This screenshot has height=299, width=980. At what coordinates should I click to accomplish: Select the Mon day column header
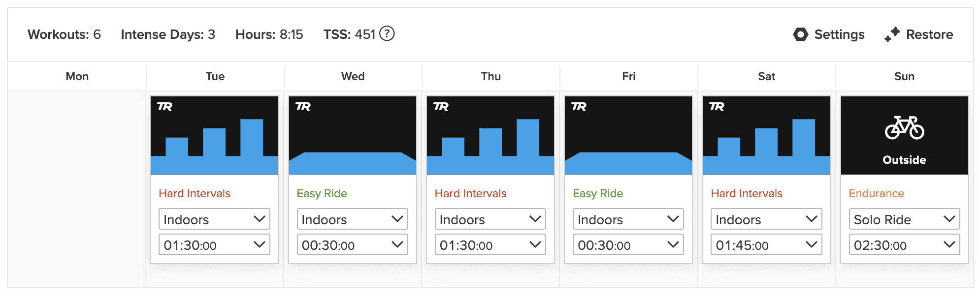77,76
